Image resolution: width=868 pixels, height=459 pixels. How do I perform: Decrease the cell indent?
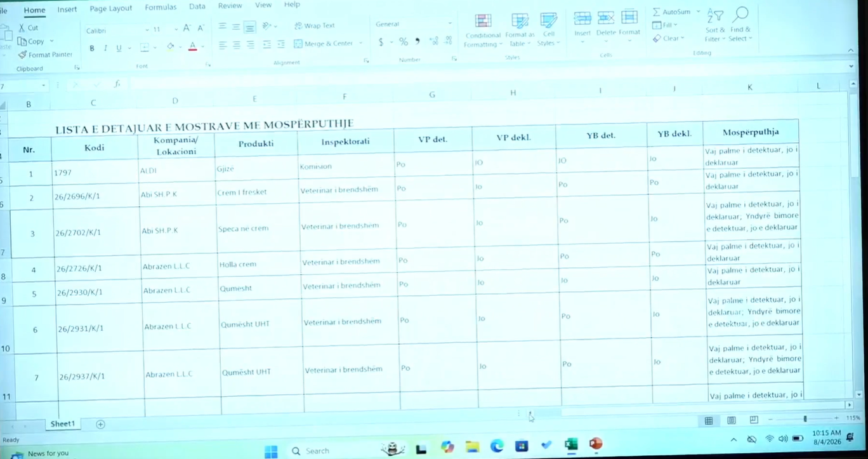point(267,44)
